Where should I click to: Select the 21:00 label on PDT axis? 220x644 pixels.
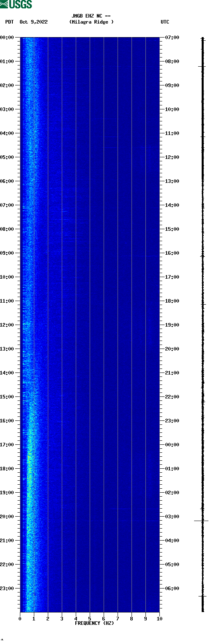coord(7,541)
